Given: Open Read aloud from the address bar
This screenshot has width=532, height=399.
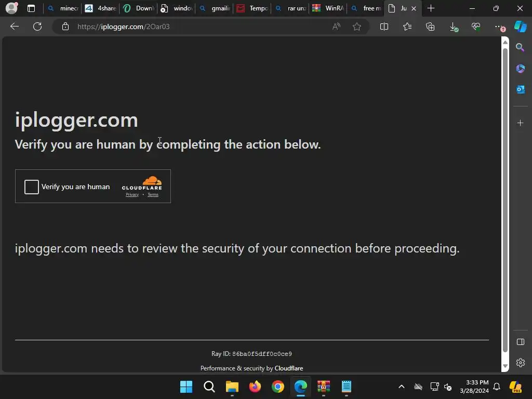Looking at the screenshot, I should point(336,26).
